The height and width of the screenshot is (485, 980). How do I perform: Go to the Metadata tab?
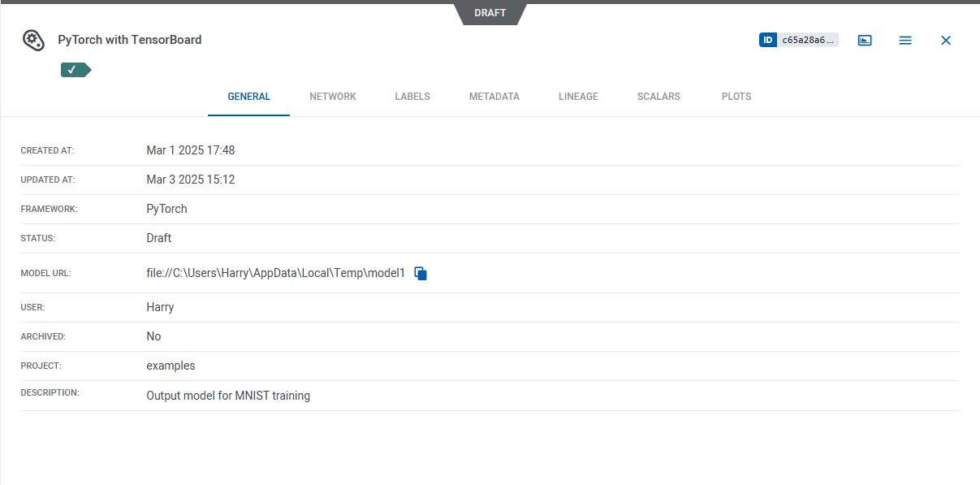[494, 97]
